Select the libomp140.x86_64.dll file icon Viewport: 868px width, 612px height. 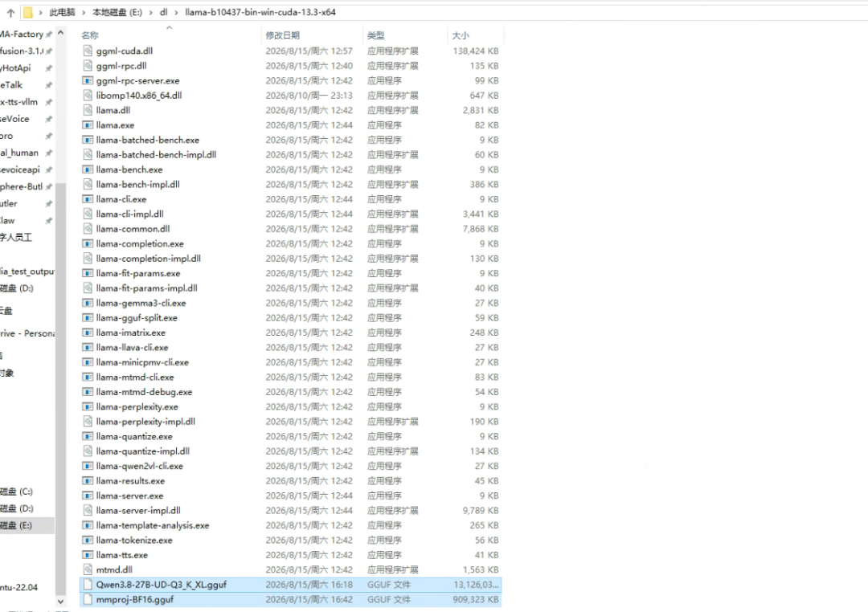click(88, 96)
